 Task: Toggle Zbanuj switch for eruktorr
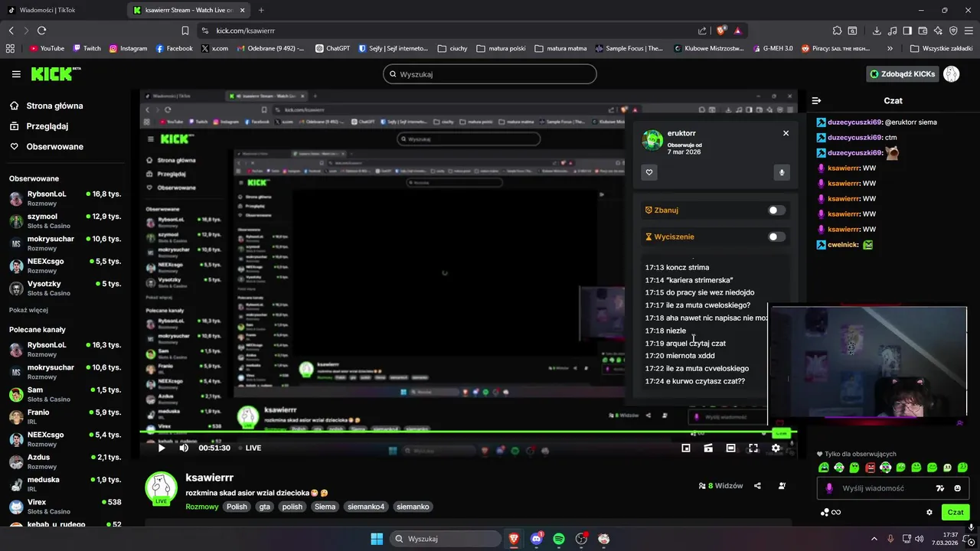coord(776,210)
